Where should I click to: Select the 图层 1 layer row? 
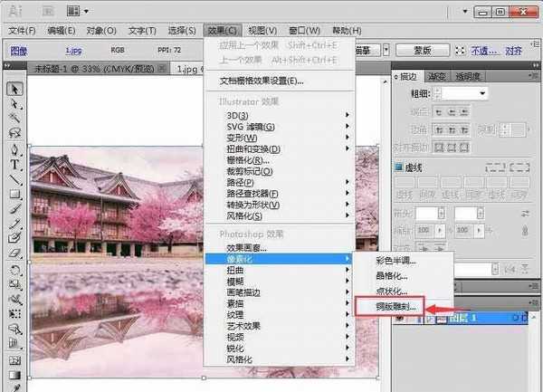coord(461,318)
